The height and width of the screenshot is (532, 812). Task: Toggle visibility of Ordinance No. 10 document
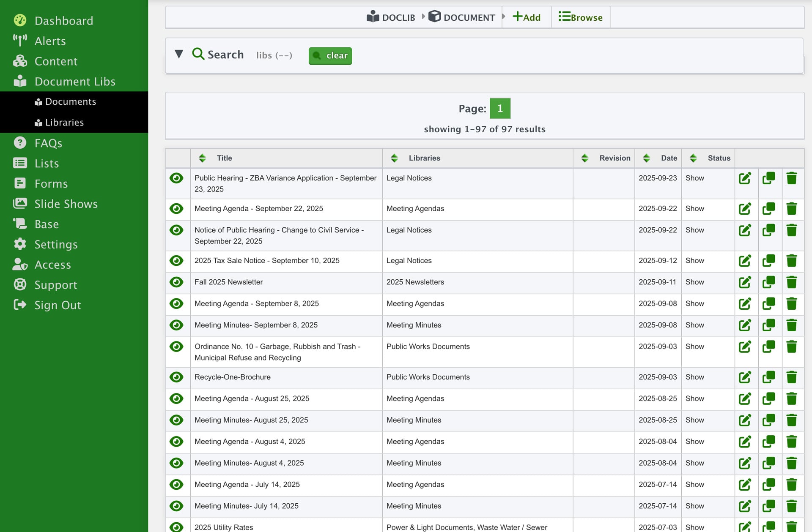coord(176,346)
